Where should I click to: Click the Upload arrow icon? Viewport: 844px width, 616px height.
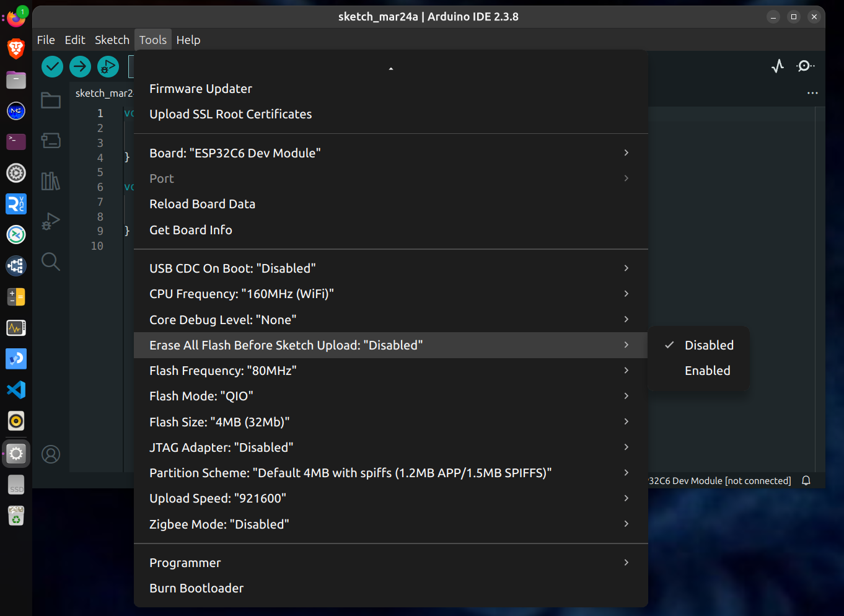(80, 66)
